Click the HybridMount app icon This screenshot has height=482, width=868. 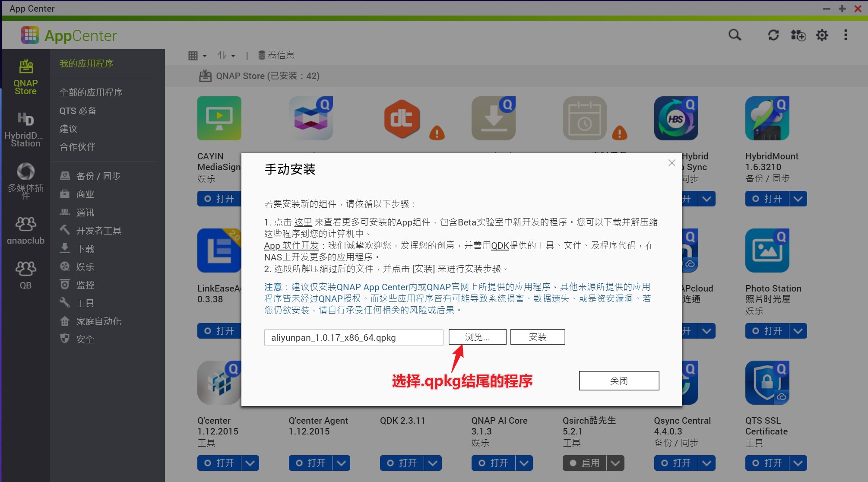[x=767, y=118]
